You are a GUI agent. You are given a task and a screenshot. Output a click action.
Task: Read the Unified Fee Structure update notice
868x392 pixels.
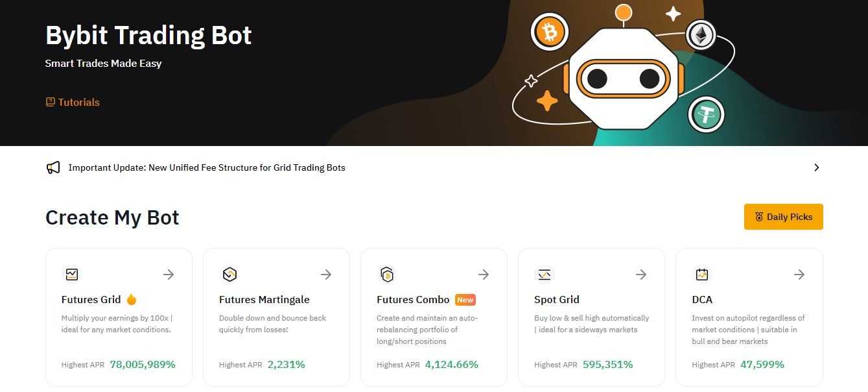207,167
